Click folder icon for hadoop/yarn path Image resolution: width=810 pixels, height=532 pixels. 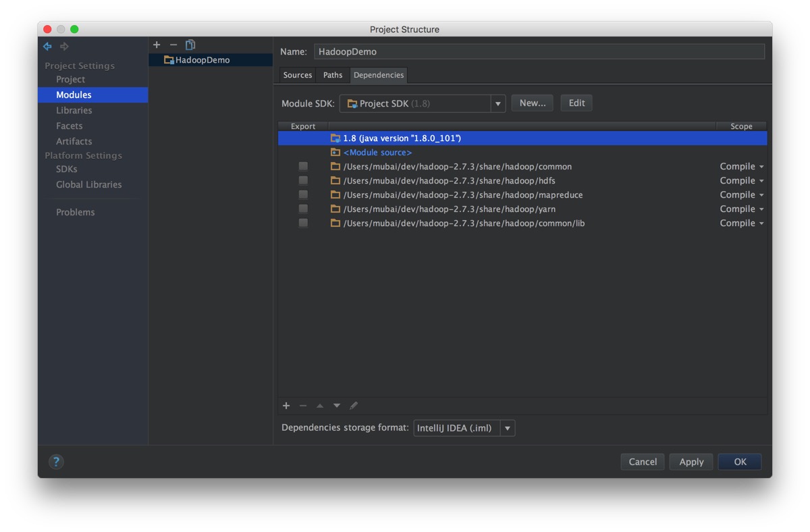point(335,209)
